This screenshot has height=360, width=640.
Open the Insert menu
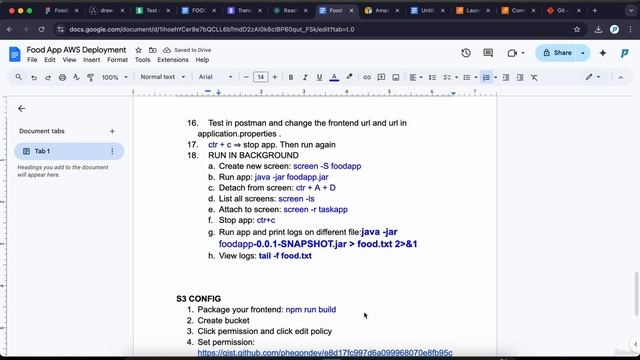pos(91,60)
